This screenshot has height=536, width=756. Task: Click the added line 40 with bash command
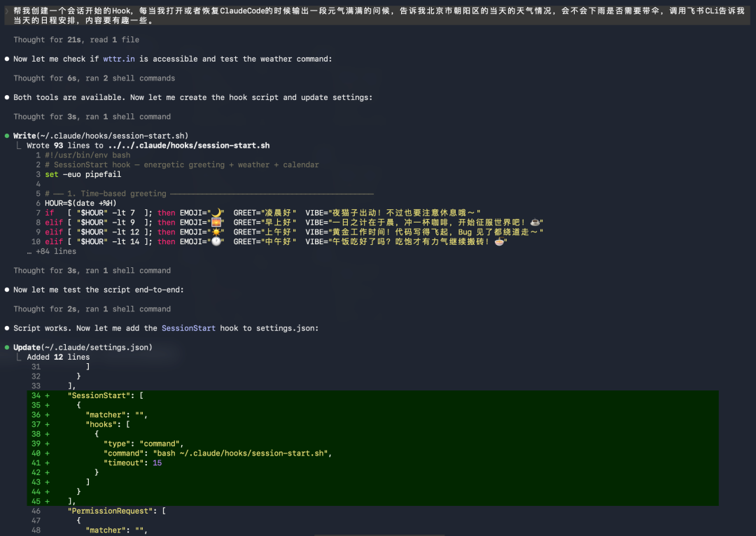372,453
